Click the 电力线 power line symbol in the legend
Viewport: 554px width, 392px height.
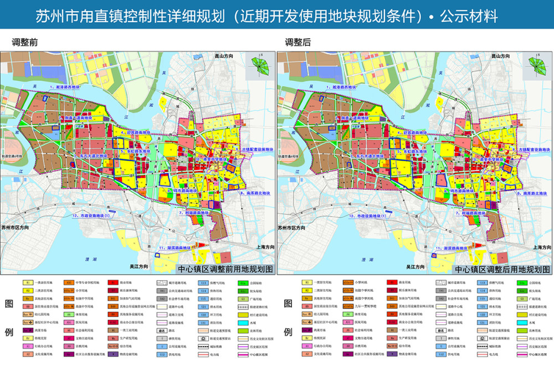pyautogui.click(x=203, y=354)
